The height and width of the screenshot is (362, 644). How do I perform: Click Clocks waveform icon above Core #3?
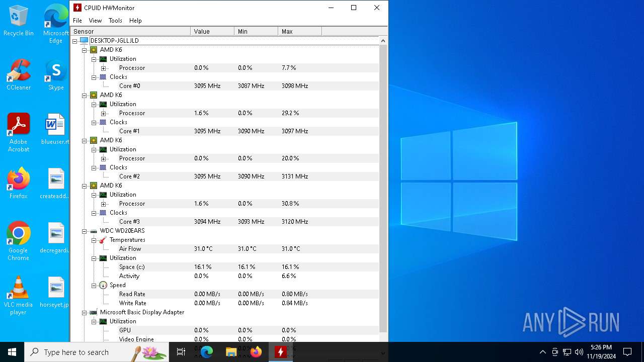coord(103,213)
